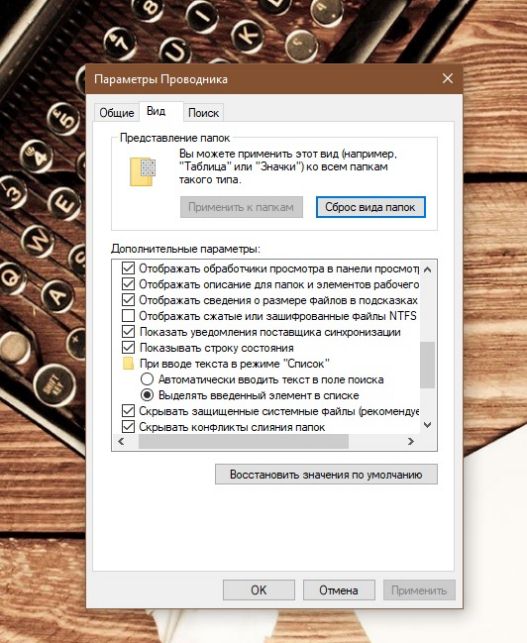Click the При вводе текста в режиме "Список" label

[235, 364]
